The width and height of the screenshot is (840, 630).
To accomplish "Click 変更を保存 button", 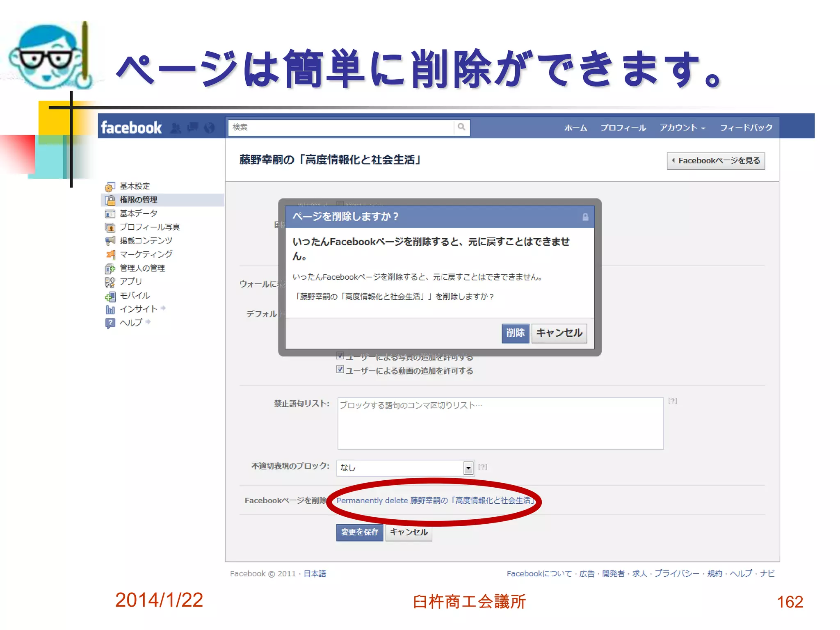I will tap(360, 532).
